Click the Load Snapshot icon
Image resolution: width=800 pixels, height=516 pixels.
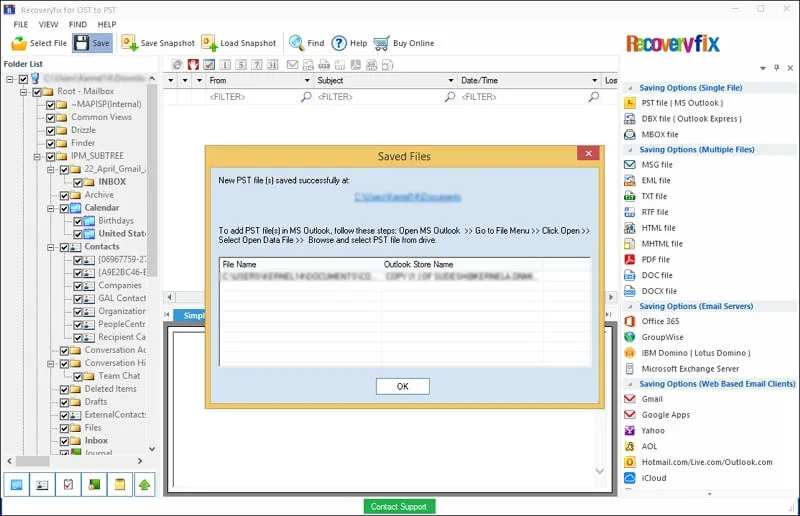(x=208, y=43)
